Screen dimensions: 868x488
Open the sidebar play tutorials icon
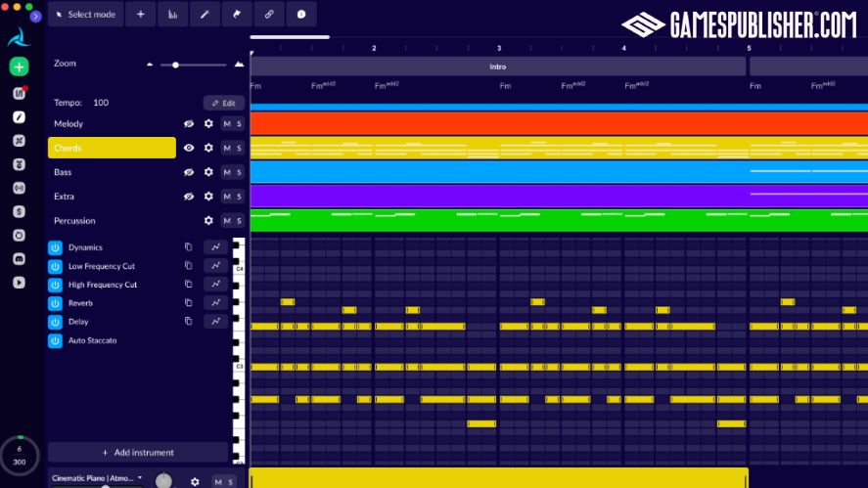(19, 283)
